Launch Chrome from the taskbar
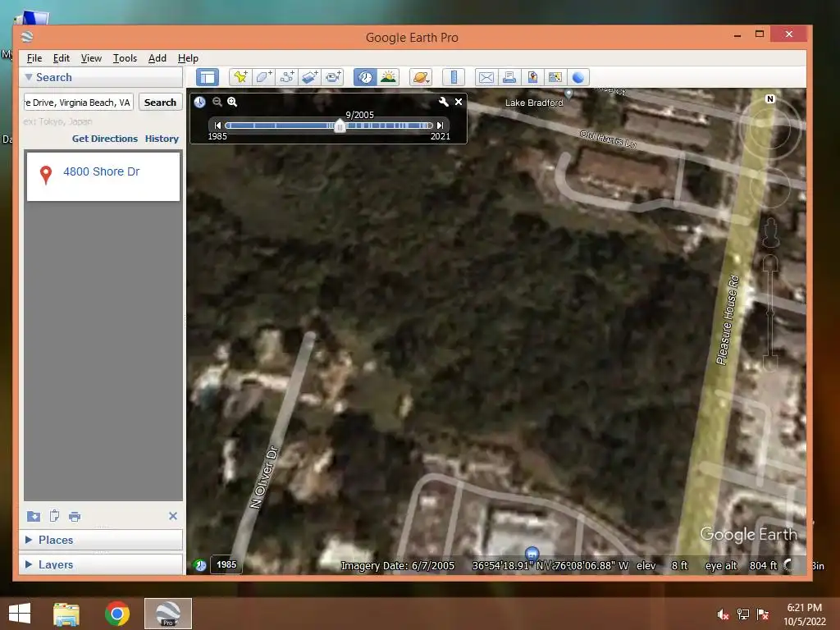 tap(117, 614)
